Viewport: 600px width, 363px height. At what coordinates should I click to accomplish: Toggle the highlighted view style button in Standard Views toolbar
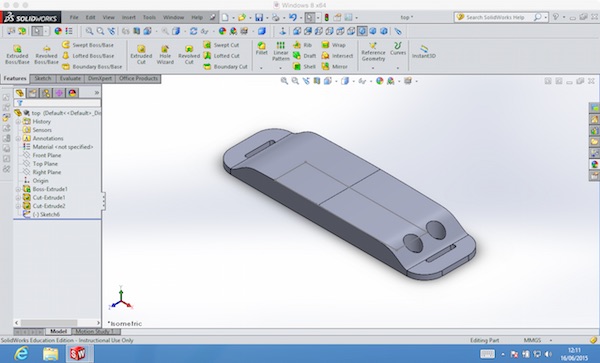362,31
